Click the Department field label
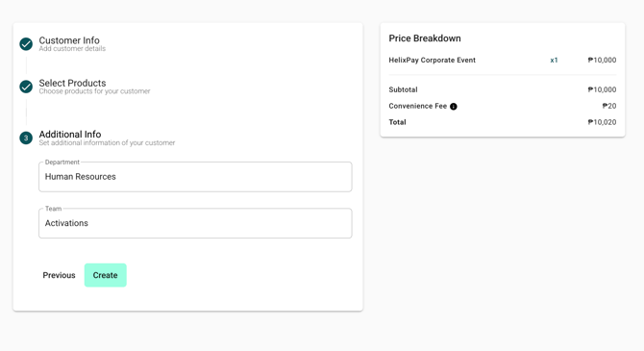This screenshot has height=351, width=644. pyautogui.click(x=62, y=162)
